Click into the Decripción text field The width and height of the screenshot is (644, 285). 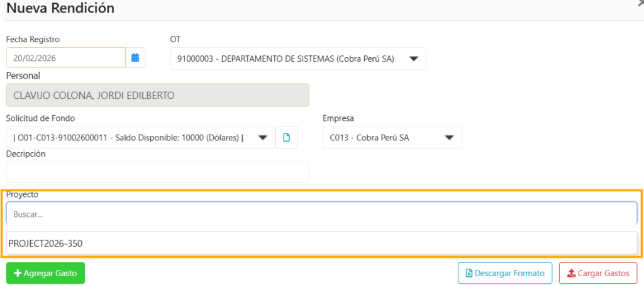[x=157, y=172]
